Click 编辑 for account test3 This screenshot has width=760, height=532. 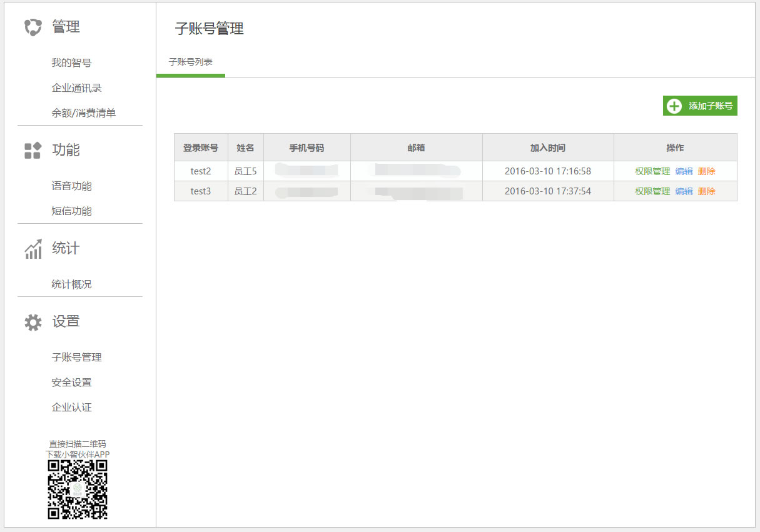click(x=684, y=191)
